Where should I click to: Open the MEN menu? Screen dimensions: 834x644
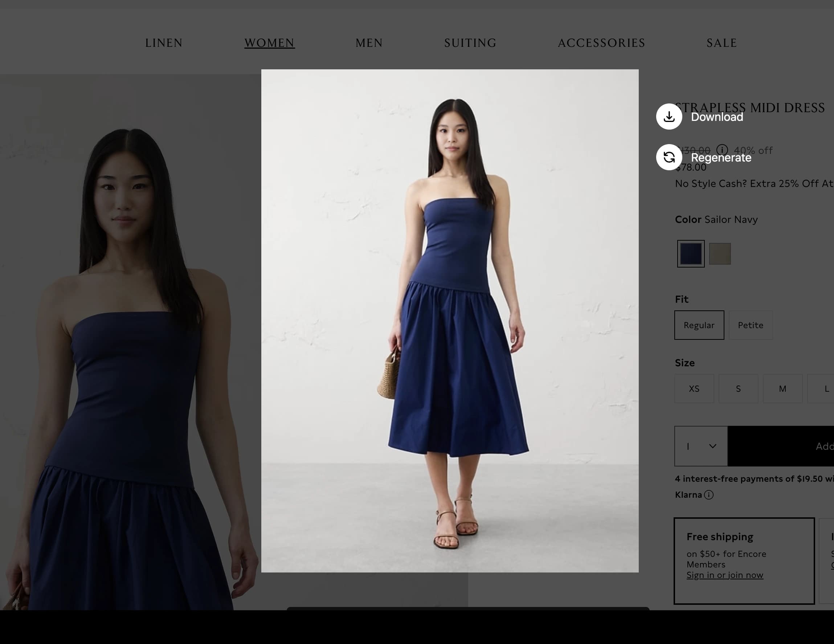click(x=369, y=43)
